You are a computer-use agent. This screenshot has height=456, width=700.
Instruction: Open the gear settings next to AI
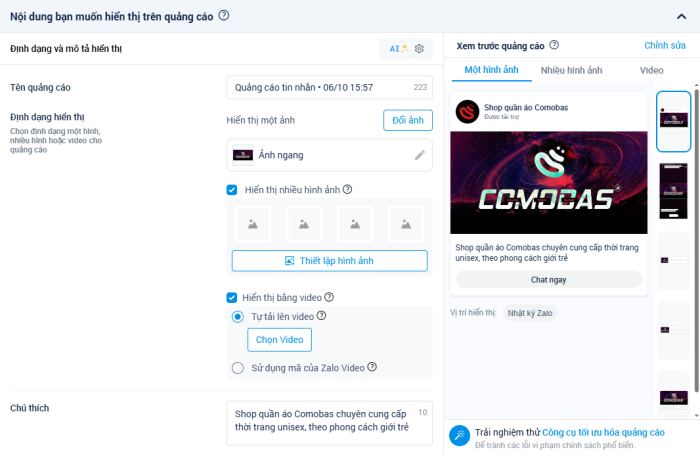point(419,49)
